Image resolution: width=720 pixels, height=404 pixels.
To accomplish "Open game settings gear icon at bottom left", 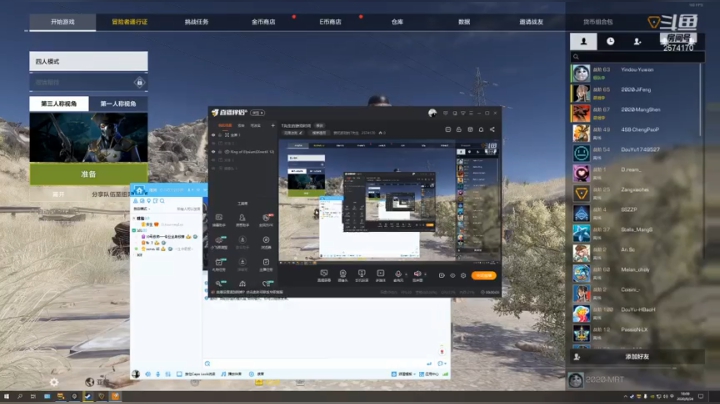I will pyautogui.click(x=54, y=382).
